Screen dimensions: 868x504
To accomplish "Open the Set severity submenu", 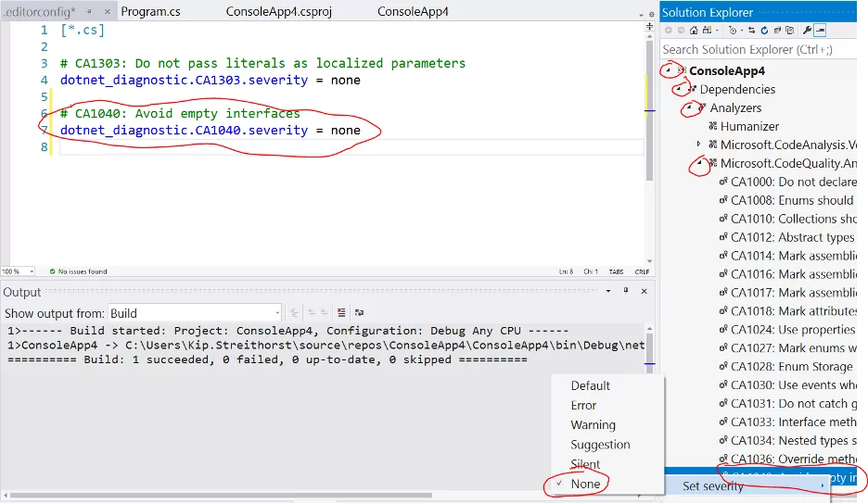I will [x=747, y=485].
